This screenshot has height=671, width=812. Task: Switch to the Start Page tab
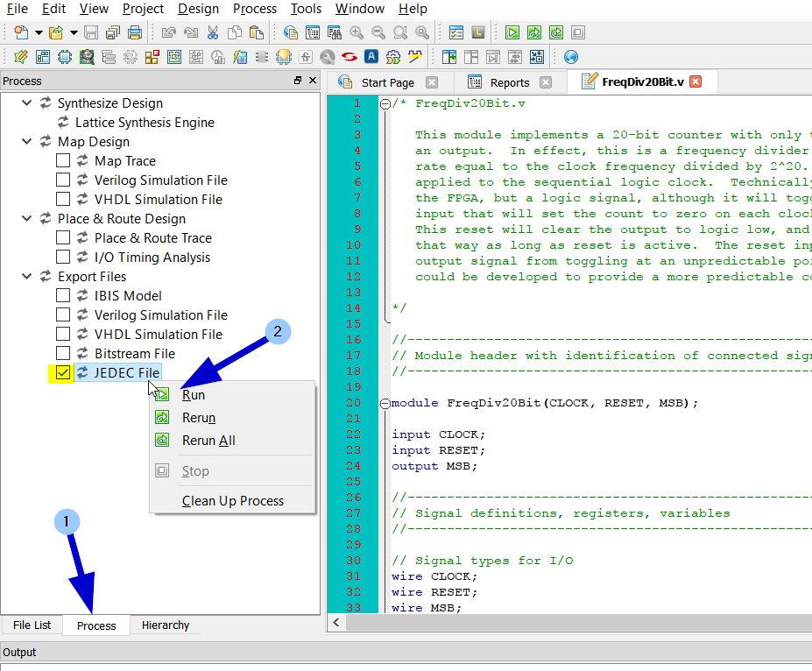pos(388,83)
